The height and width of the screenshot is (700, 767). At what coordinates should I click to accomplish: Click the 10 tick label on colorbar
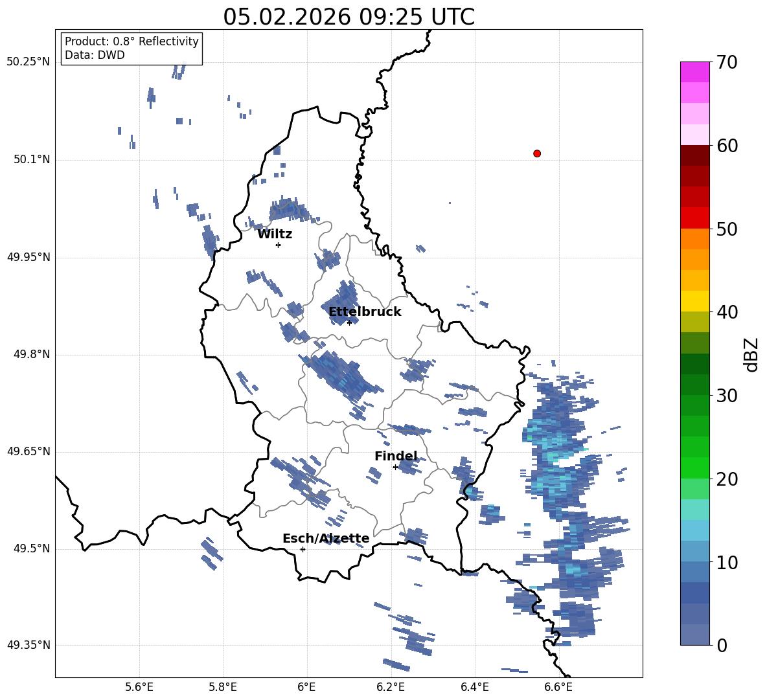tap(726, 562)
